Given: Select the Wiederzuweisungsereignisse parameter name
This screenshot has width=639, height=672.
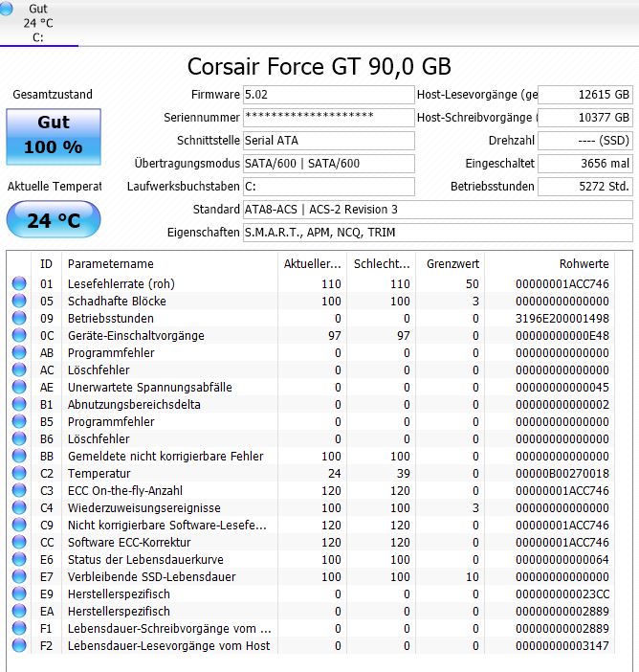Looking at the screenshot, I should 143,508.
